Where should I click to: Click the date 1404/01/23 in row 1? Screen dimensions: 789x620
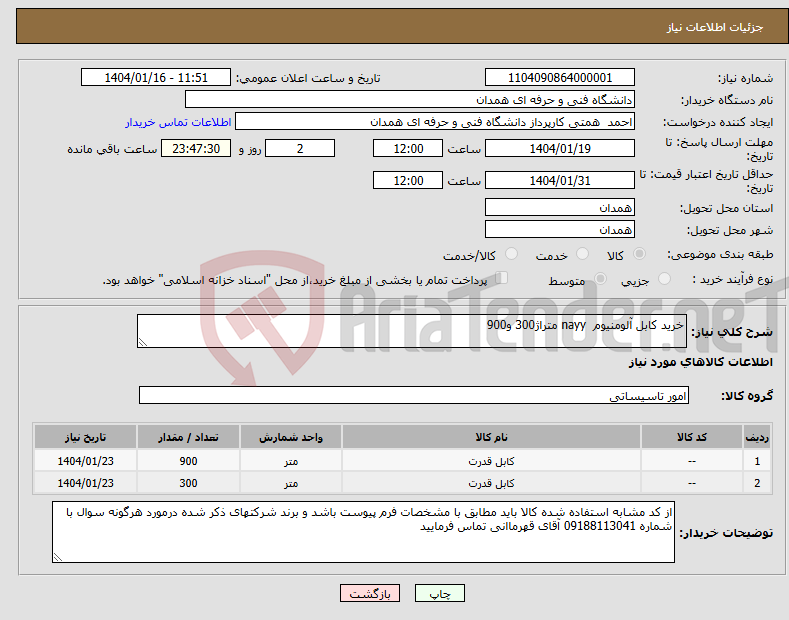[x=85, y=461]
